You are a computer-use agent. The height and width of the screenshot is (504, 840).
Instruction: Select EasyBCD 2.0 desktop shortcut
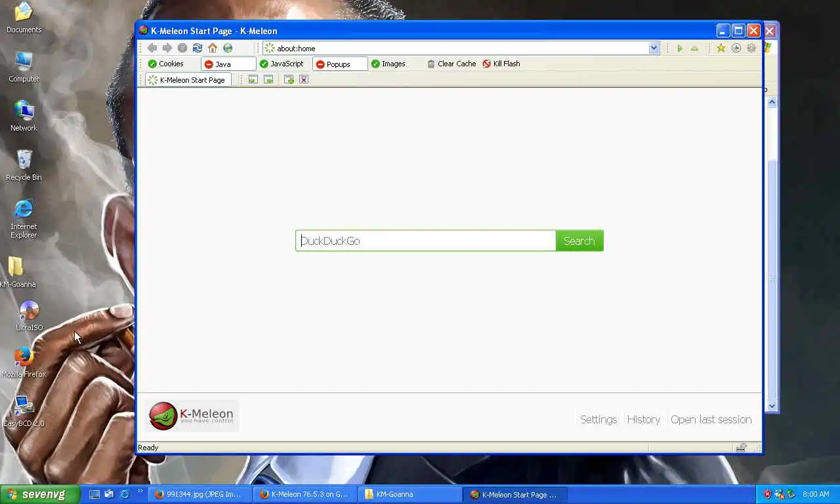(24, 411)
